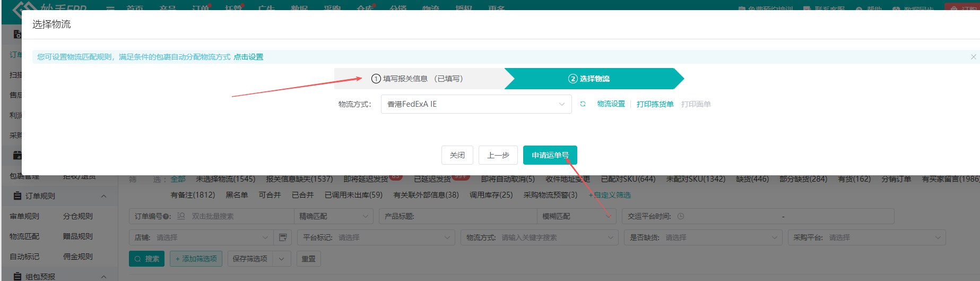Image resolution: width=980 pixels, height=281 pixels.
Task: Select step 2 选择物流
Action: tap(589, 79)
